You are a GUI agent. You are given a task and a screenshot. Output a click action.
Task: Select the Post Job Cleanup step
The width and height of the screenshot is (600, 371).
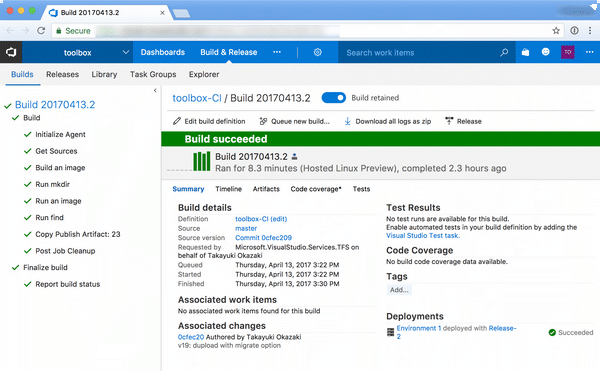click(x=65, y=251)
